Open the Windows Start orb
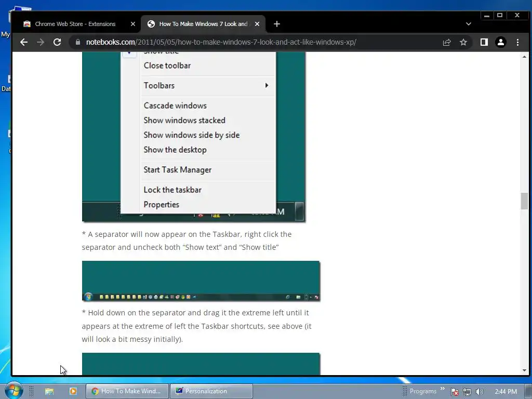The width and height of the screenshot is (532, 399). pos(13,391)
